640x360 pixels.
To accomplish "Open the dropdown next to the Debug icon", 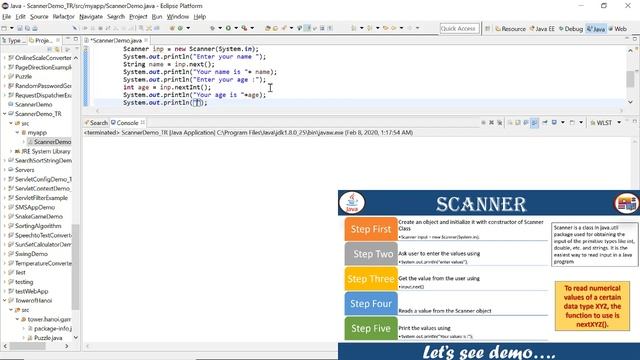I will click(x=220, y=28).
